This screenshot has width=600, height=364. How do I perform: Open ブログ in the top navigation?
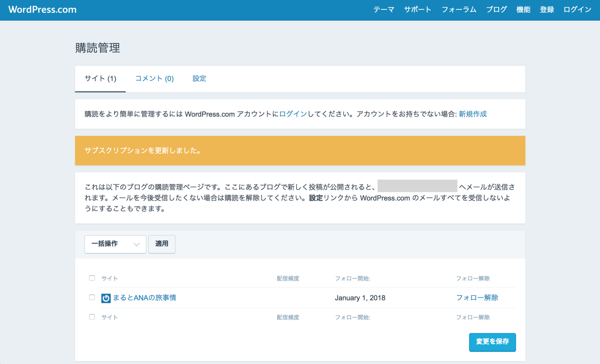496,10
